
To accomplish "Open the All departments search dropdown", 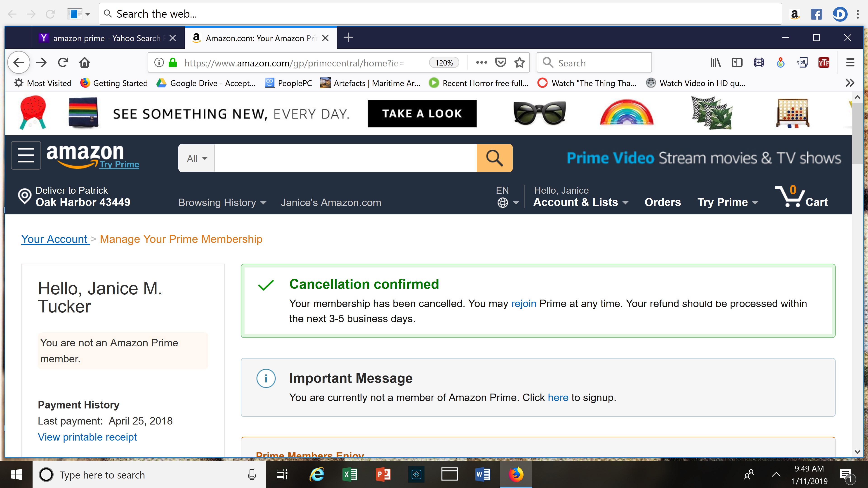I will point(197,158).
